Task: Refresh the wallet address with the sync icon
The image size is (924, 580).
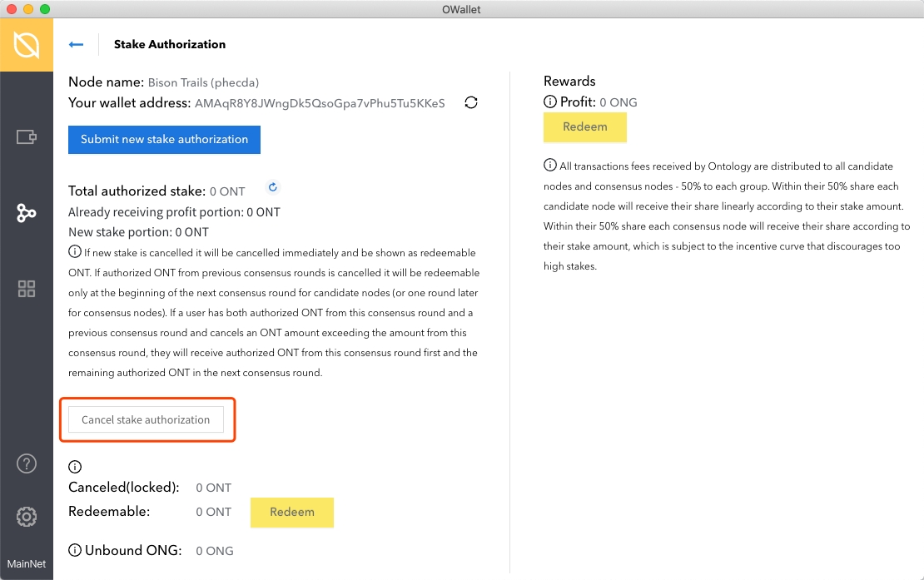Action: tap(471, 103)
